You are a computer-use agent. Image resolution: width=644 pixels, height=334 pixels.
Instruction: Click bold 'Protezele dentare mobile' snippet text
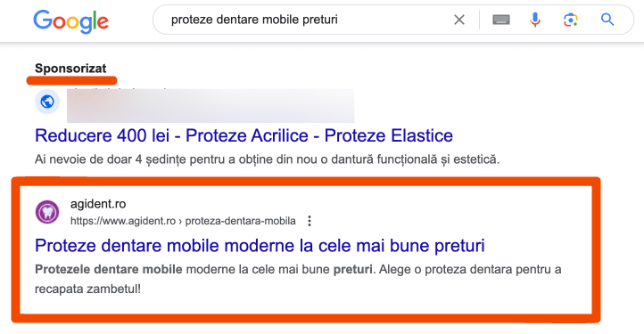click(109, 270)
